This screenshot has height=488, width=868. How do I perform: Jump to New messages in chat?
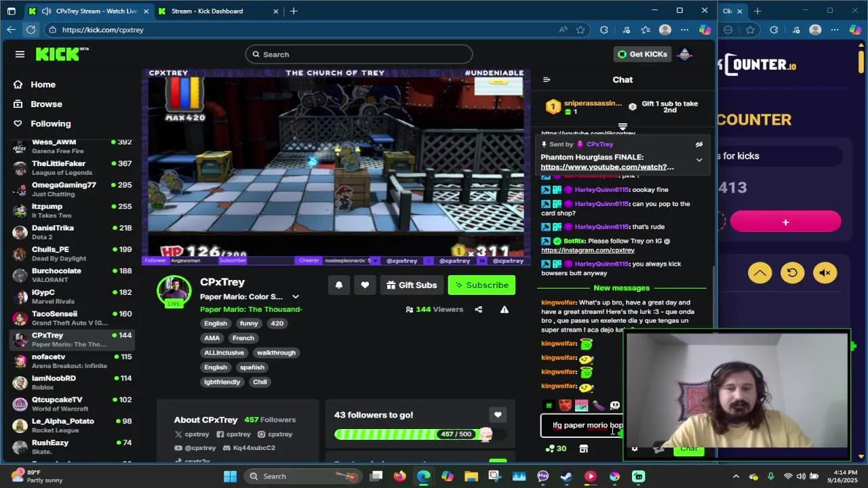click(621, 288)
